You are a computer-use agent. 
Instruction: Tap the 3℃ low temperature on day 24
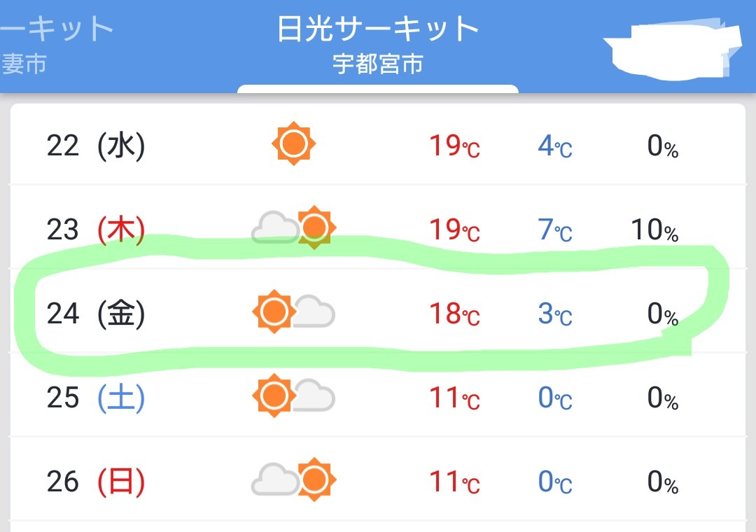(555, 314)
